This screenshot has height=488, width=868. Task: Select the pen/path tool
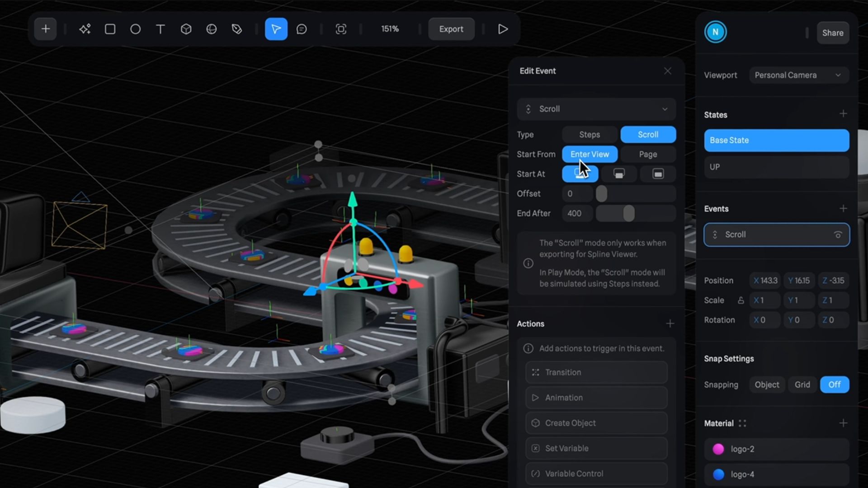tap(237, 28)
